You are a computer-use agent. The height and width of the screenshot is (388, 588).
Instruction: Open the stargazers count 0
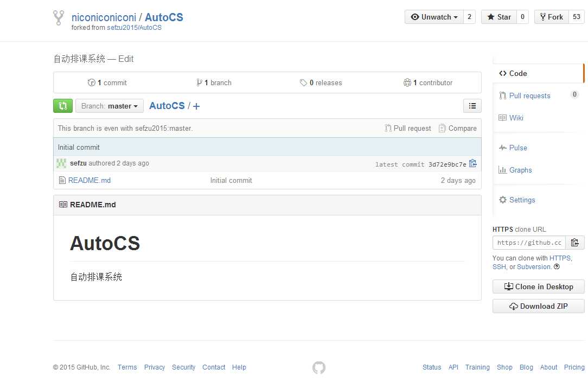coord(522,17)
